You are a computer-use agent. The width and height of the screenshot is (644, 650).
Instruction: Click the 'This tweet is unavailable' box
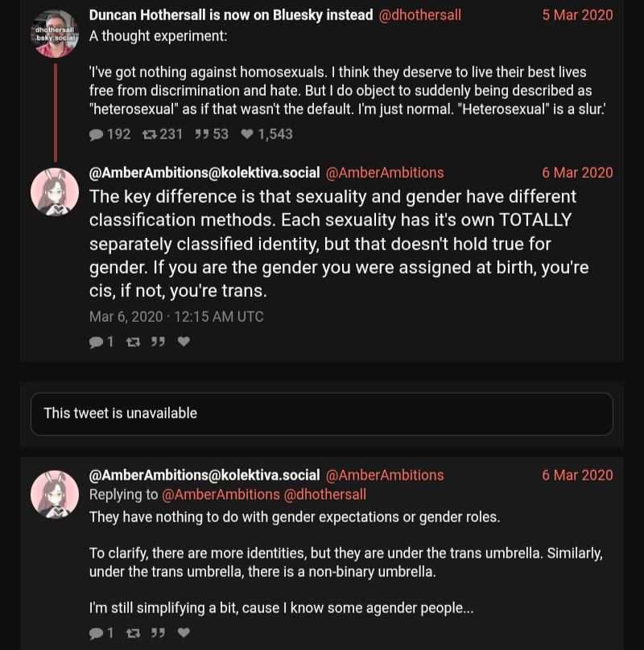[322, 413]
